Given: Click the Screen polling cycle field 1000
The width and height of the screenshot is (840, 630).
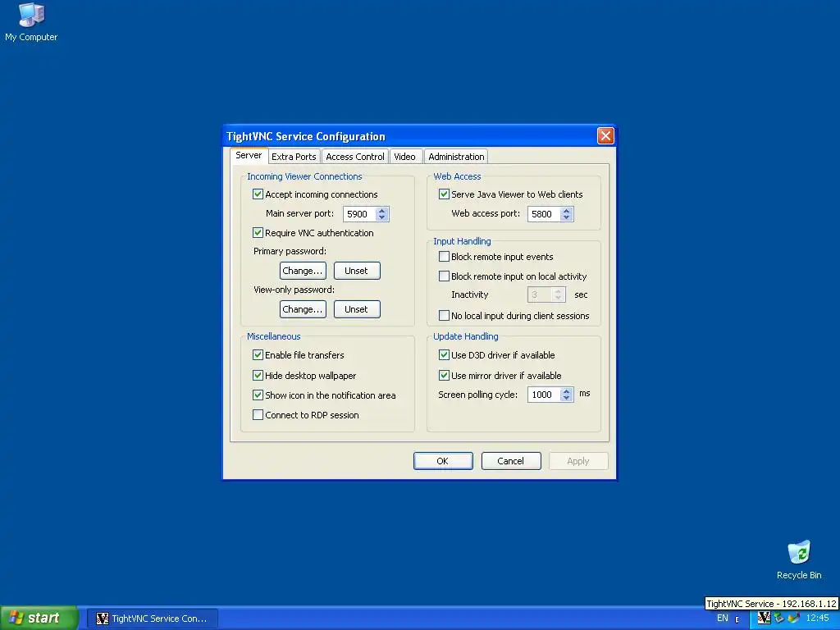Looking at the screenshot, I should (545, 395).
